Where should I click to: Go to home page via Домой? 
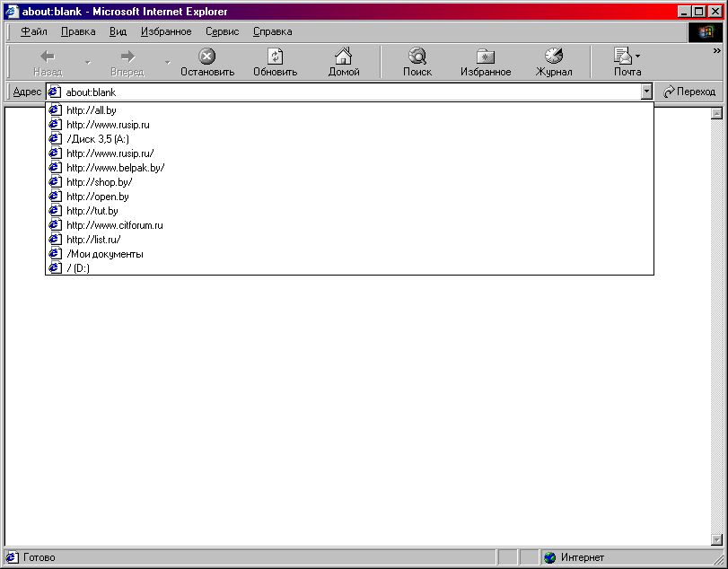[x=344, y=62]
